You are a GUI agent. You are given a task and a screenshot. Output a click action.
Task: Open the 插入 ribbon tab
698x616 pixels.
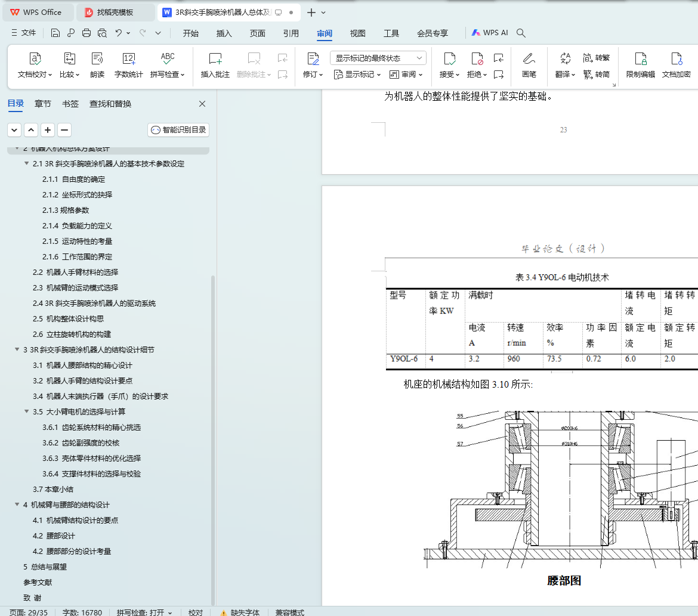tap(224, 33)
